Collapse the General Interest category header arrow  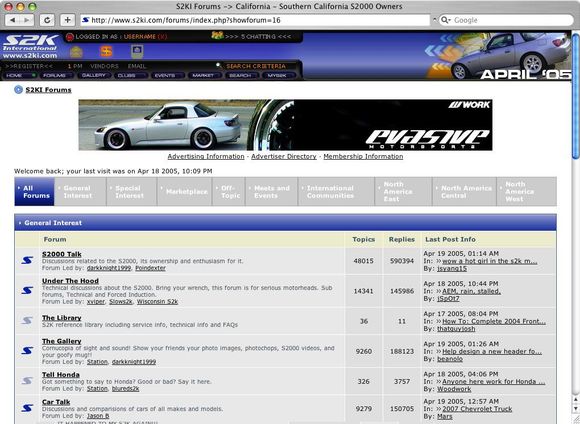tap(20, 223)
